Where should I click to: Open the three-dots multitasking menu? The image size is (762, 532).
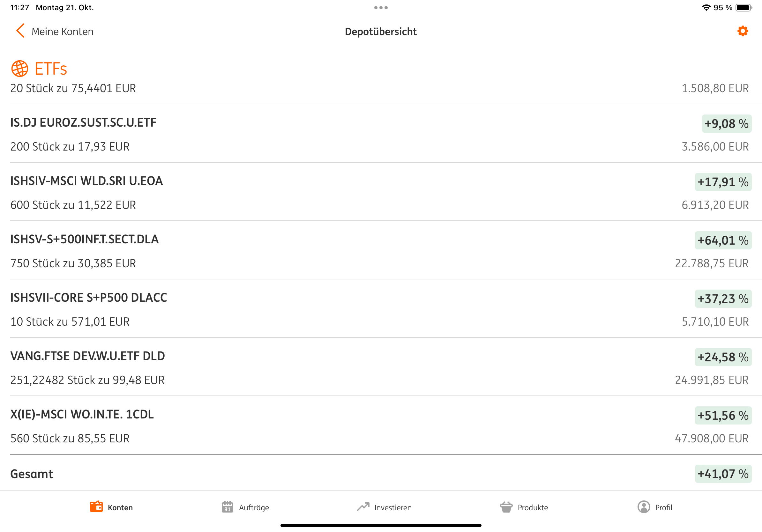(x=381, y=8)
